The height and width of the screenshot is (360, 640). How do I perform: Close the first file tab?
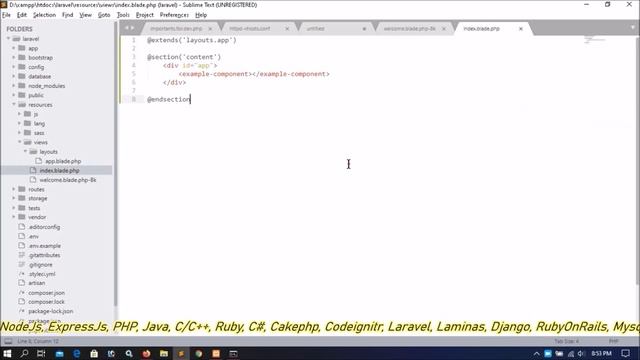[210, 29]
